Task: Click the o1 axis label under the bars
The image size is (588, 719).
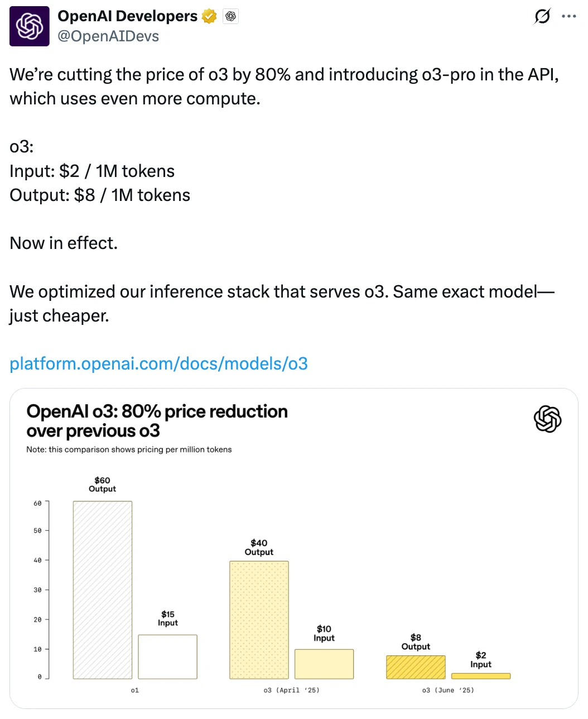Action: 135,691
